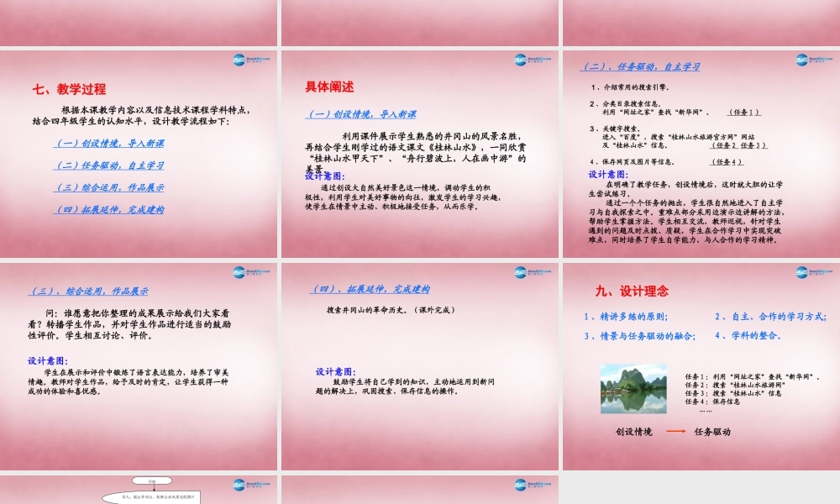Click "创设情境" label below landscape picture

pyautogui.click(x=633, y=433)
